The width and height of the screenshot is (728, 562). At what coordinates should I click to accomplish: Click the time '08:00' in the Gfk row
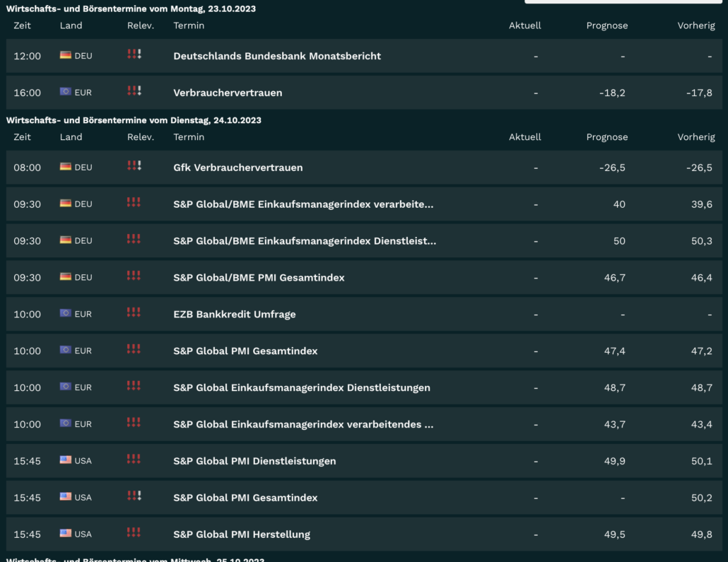pos(27,168)
